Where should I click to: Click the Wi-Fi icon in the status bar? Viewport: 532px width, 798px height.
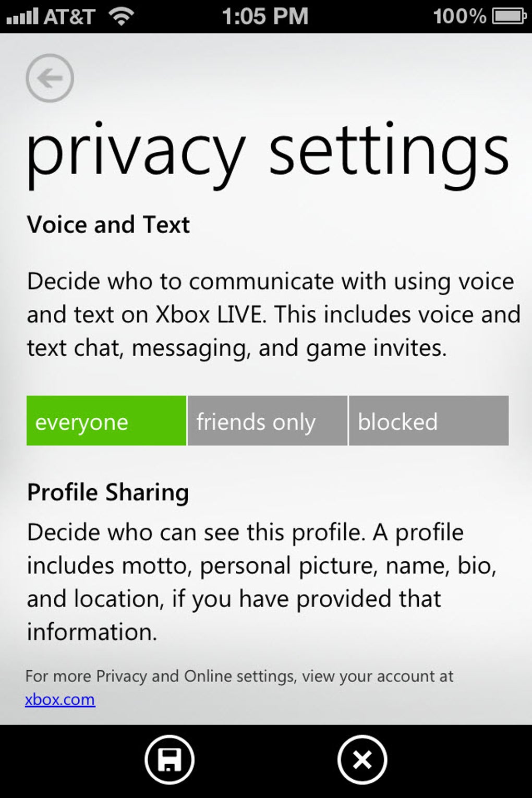121,17
